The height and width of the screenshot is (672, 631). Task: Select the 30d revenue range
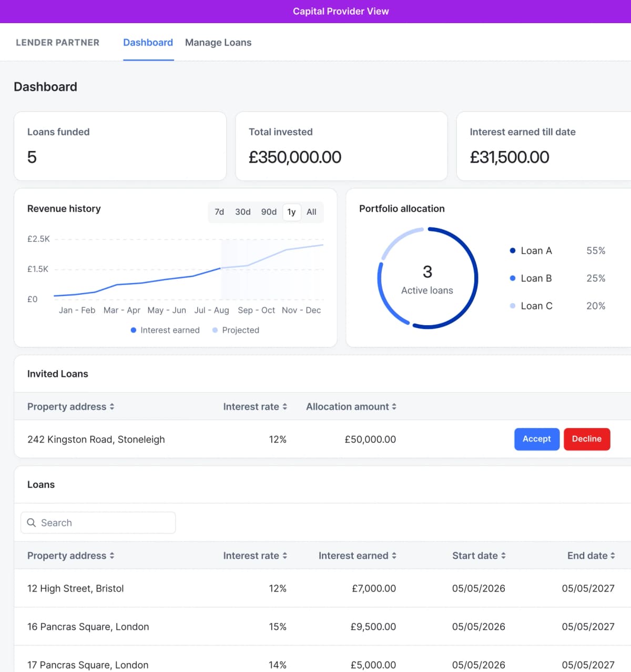(243, 212)
